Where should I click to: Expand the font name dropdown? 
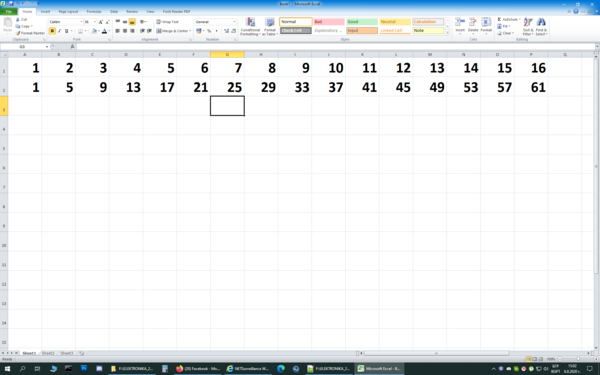tap(81, 22)
